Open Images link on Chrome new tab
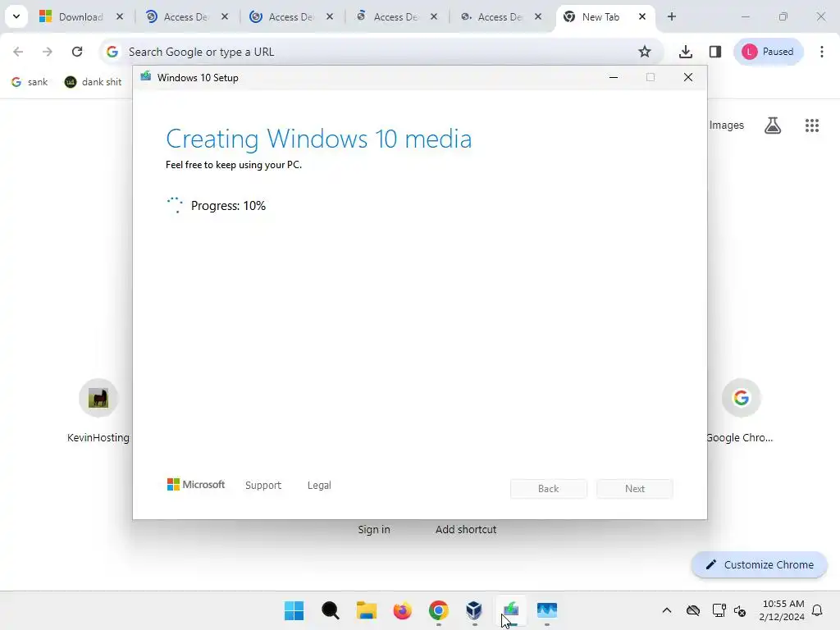 (x=727, y=125)
